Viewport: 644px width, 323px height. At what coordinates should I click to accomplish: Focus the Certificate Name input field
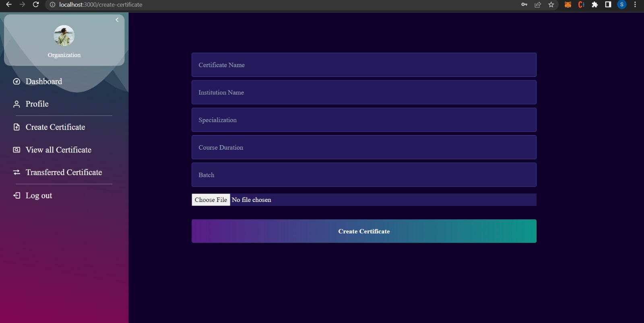pyautogui.click(x=364, y=65)
